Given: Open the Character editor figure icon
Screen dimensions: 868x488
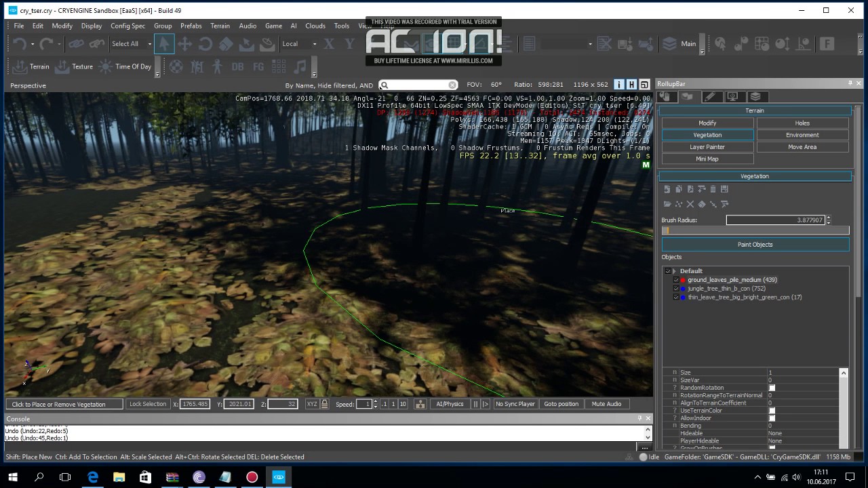Looking at the screenshot, I should (217, 66).
